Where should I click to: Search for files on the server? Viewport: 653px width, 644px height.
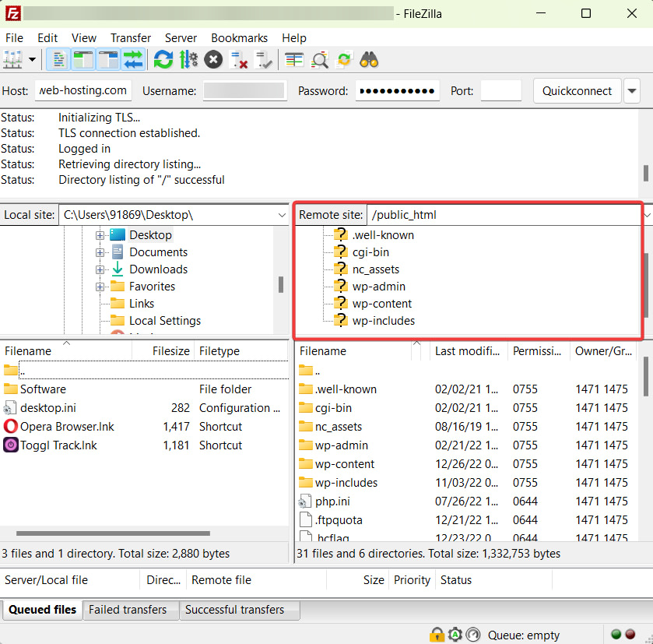click(367, 59)
